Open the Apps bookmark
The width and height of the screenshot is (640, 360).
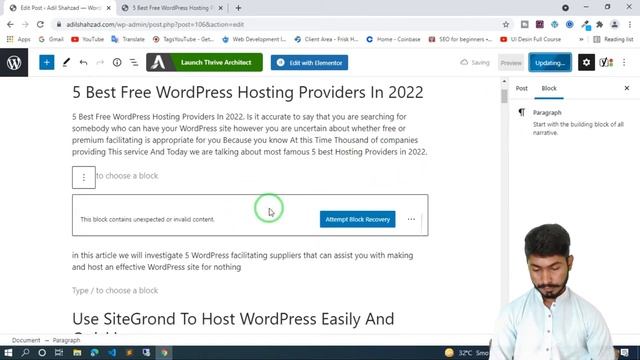pos(19,39)
